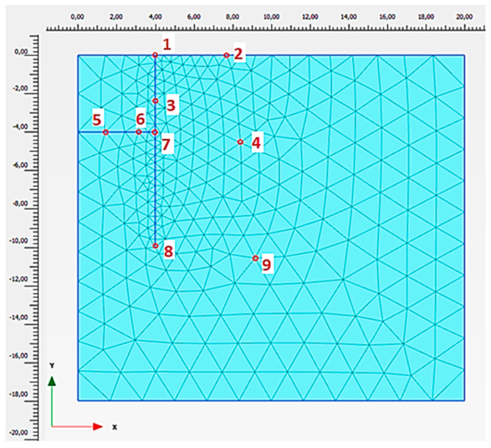
Task: Click the Y axis label
Action: point(52,365)
